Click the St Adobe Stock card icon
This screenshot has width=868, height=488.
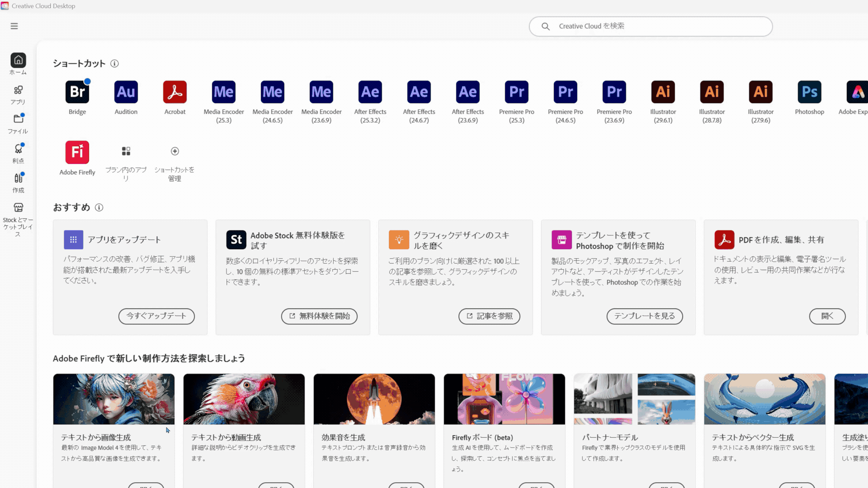click(x=236, y=240)
